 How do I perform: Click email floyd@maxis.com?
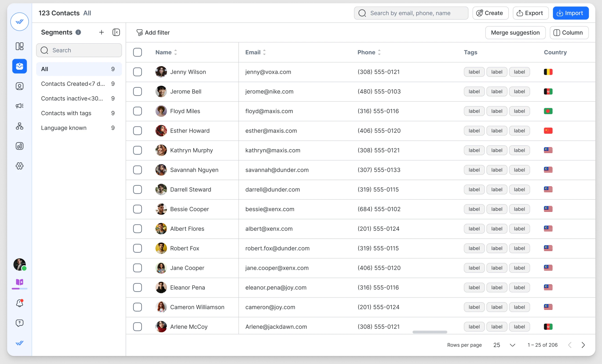point(269,111)
